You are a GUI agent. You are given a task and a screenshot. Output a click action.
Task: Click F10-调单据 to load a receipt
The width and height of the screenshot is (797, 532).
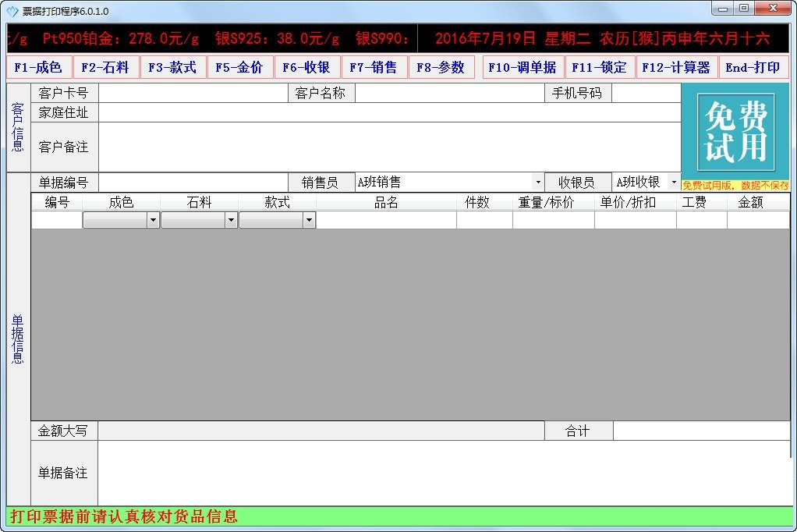522,68
